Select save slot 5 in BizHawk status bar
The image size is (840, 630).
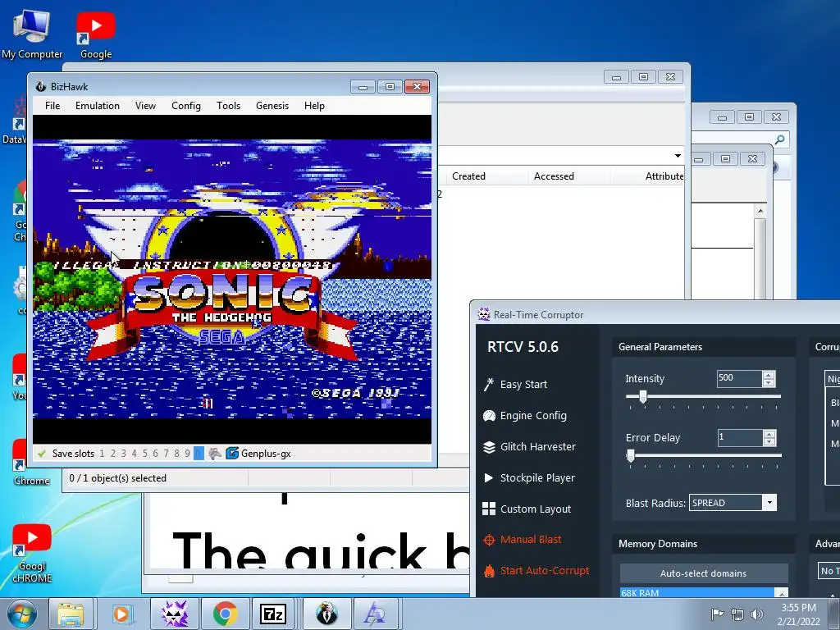pos(144,453)
